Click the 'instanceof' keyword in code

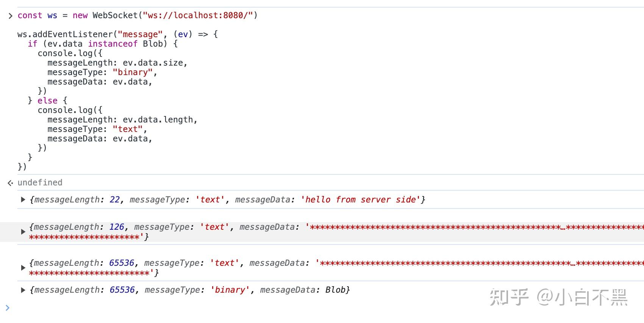(x=113, y=44)
